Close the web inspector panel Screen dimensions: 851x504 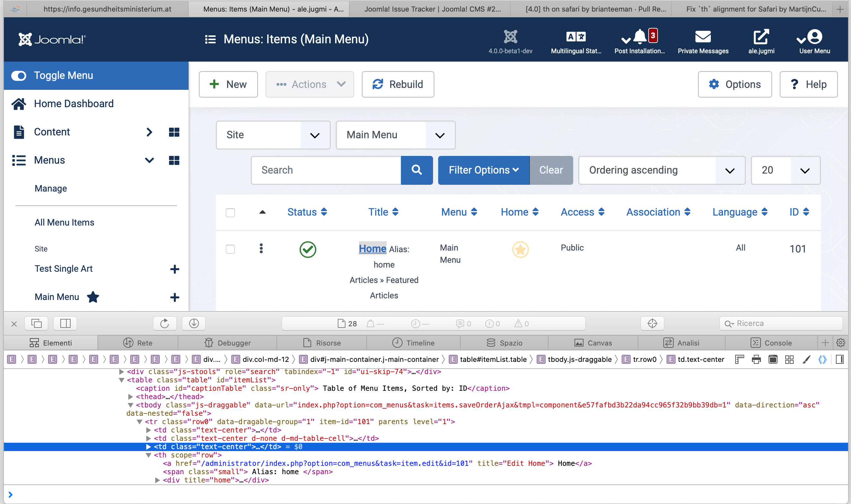14,324
